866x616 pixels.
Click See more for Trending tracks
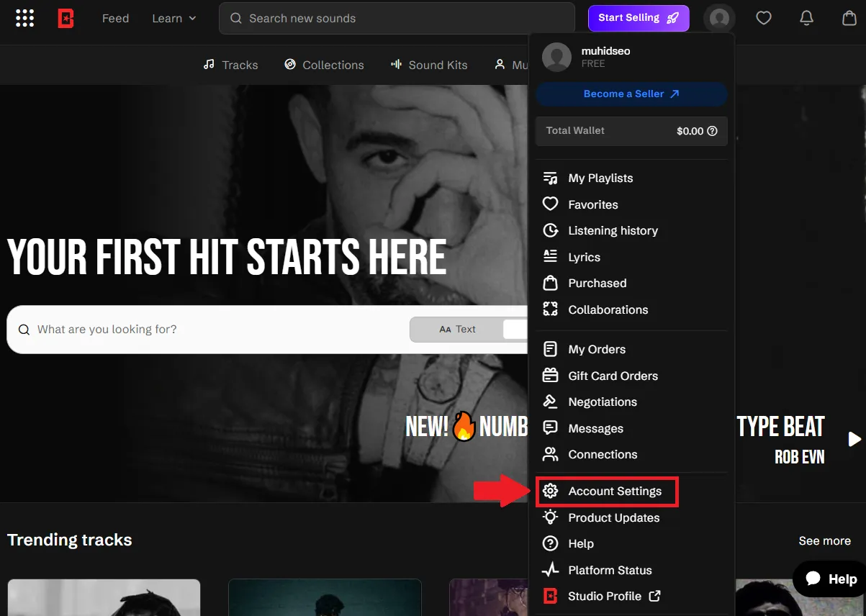point(825,540)
